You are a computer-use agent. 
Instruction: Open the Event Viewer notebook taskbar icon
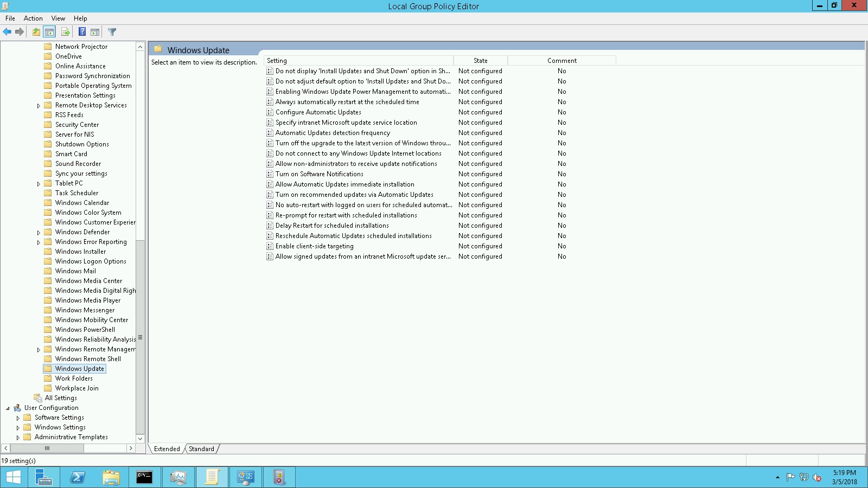click(279, 477)
